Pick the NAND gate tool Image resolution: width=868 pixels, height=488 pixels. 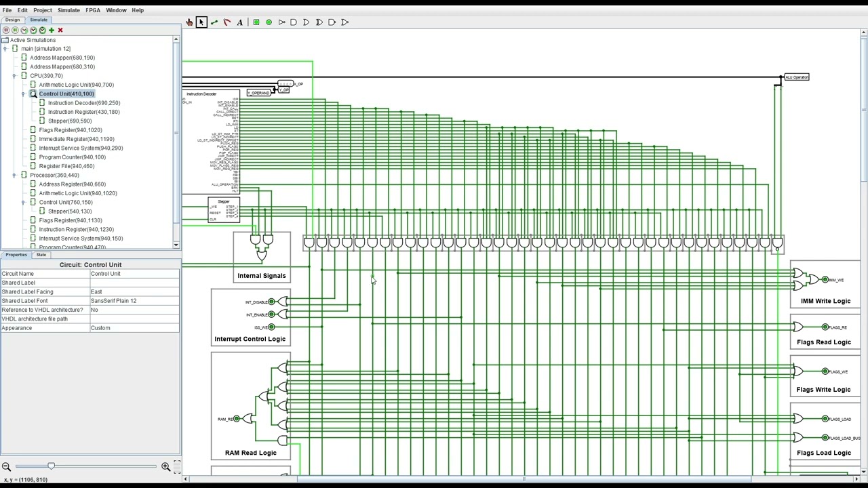pos(332,22)
